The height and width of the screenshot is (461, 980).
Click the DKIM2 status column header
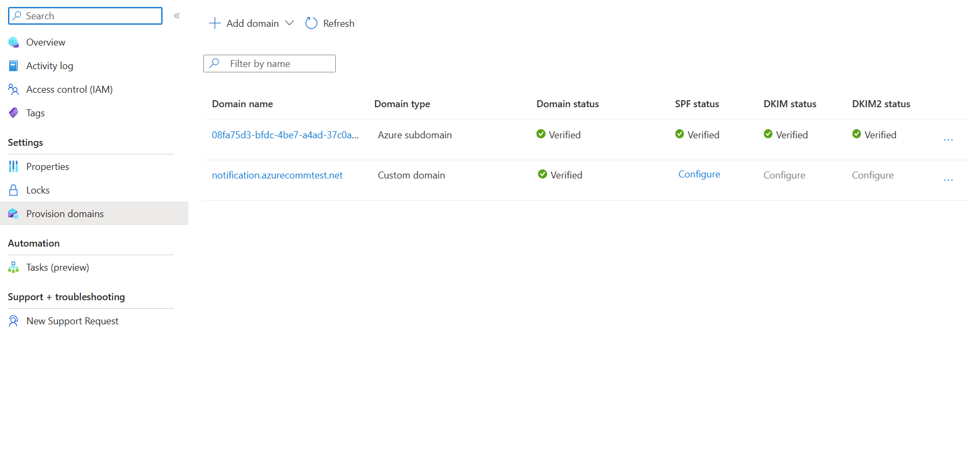tap(881, 104)
